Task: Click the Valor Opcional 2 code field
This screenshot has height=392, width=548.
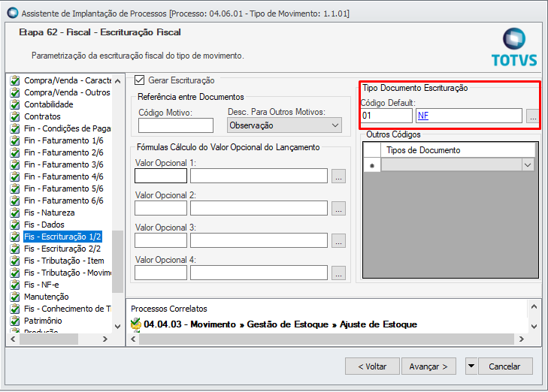Action: (161, 208)
